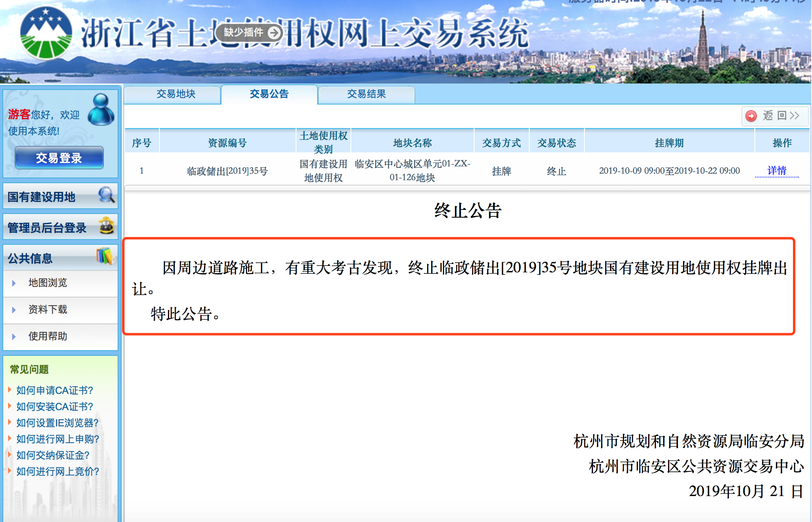Click the site mountain logo
Viewport: 812px width, 522px height.
[x=46, y=33]
